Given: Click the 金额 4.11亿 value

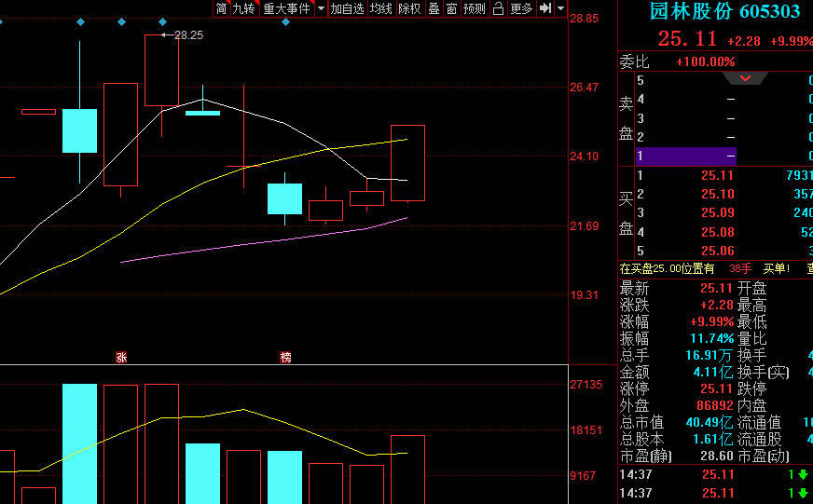Looking at the screenshot, I should pyautogui.click(x=712, y=372).
